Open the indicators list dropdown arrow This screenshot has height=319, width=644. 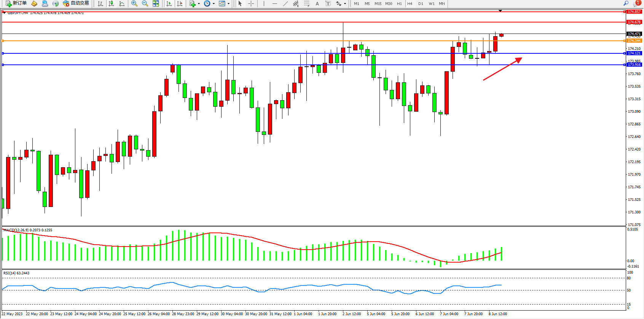pyautogui.click(x=199, y=4)
